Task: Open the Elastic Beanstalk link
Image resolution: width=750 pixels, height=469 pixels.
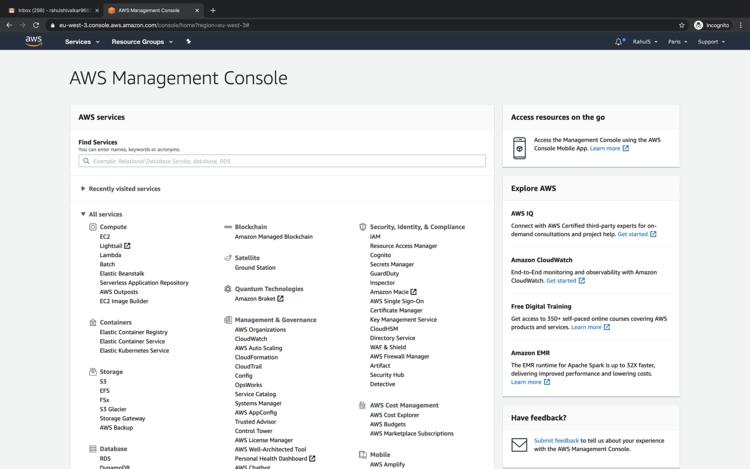Action: pos(122,273)
